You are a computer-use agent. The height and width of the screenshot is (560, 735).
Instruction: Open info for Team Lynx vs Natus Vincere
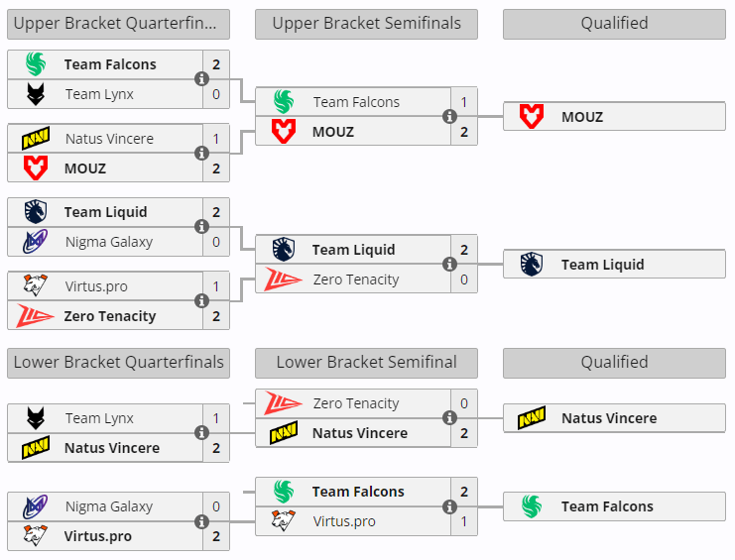tap(202, 433)
